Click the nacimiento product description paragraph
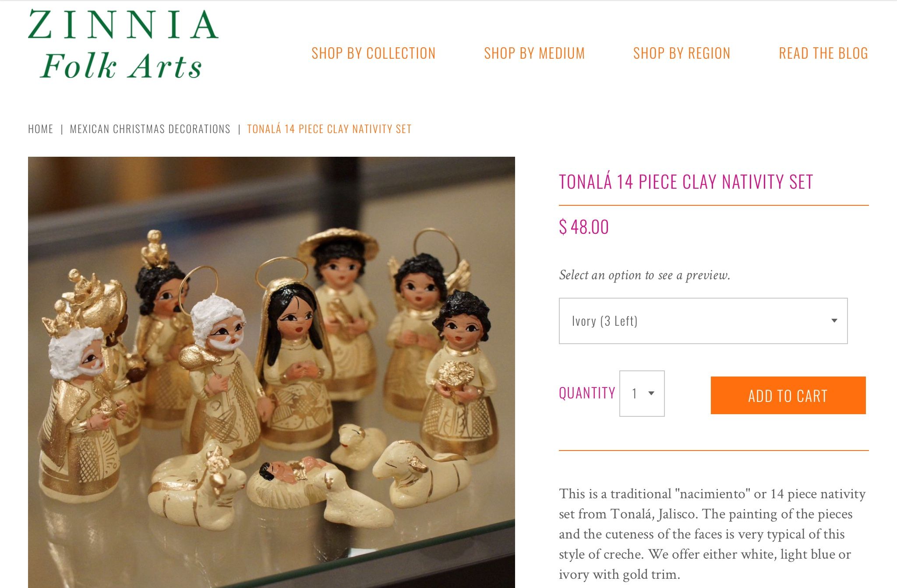Screen dimensions: 897x588 tap(712, 534)
